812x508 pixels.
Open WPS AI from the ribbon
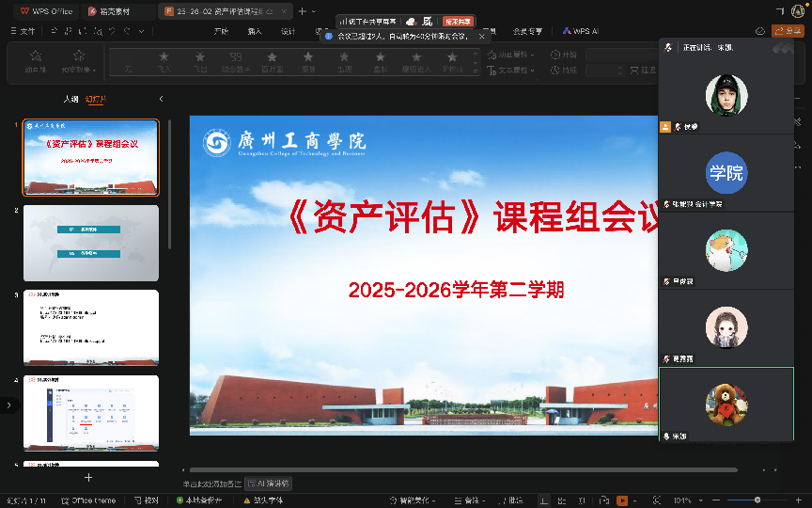pyautogui.click(x=581, y=30)
